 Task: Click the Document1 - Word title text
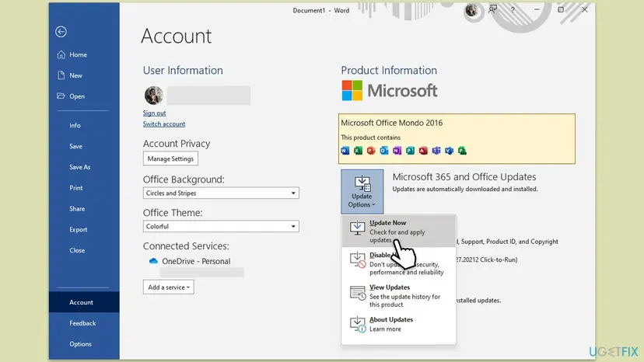tap(321, 10)
